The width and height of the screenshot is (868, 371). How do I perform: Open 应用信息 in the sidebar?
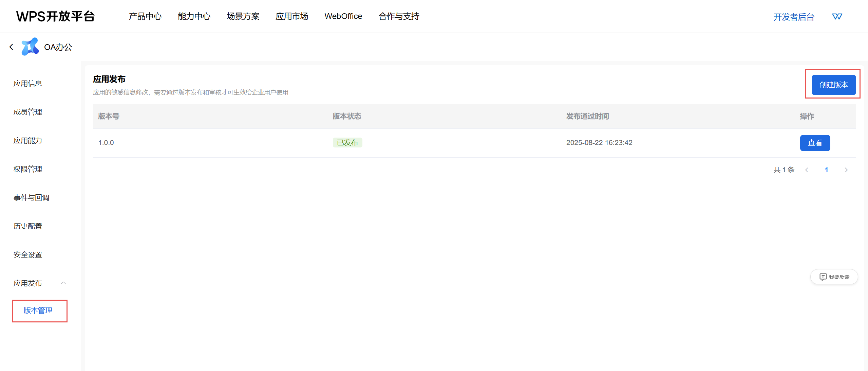[x=28, y=84]
